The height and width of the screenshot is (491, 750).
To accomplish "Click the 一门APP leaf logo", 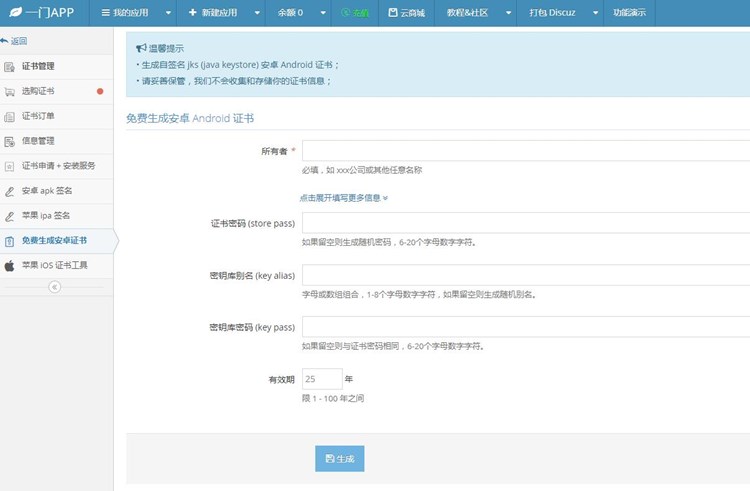I will [x=12, y=13].
